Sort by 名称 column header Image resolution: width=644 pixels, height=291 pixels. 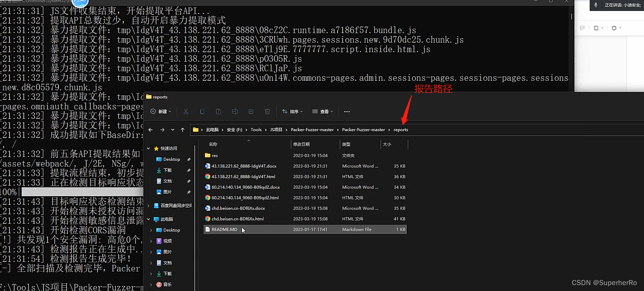213,144
